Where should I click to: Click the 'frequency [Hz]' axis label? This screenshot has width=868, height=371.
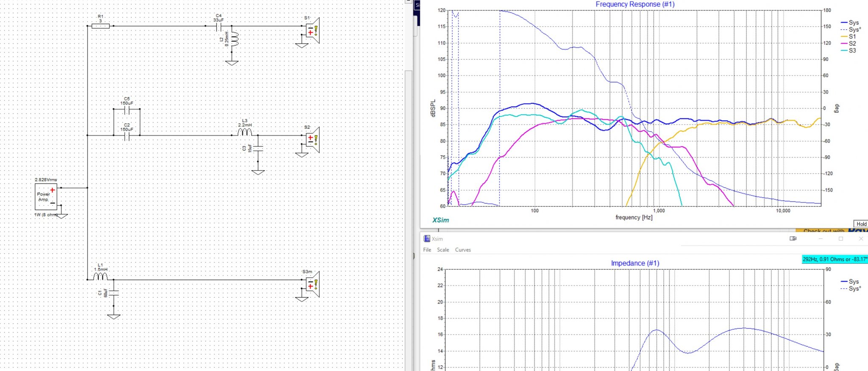click(x=634, y=217)
